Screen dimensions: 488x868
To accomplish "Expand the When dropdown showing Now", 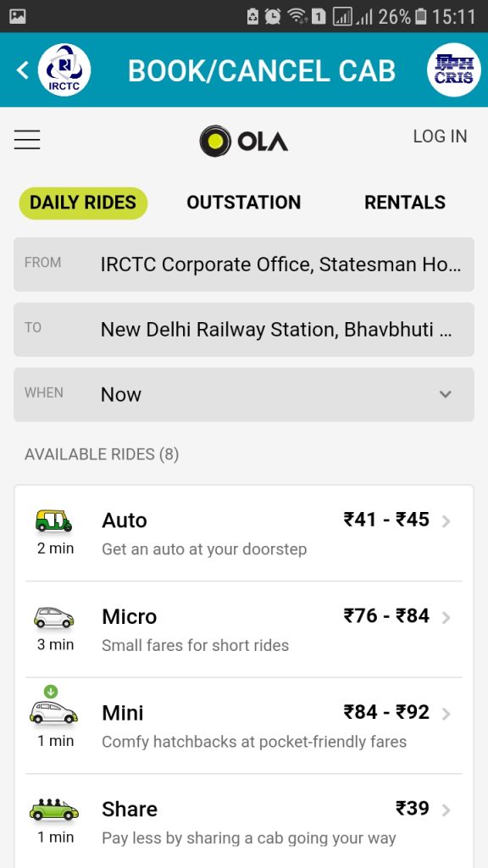I will tap(244, 395).
